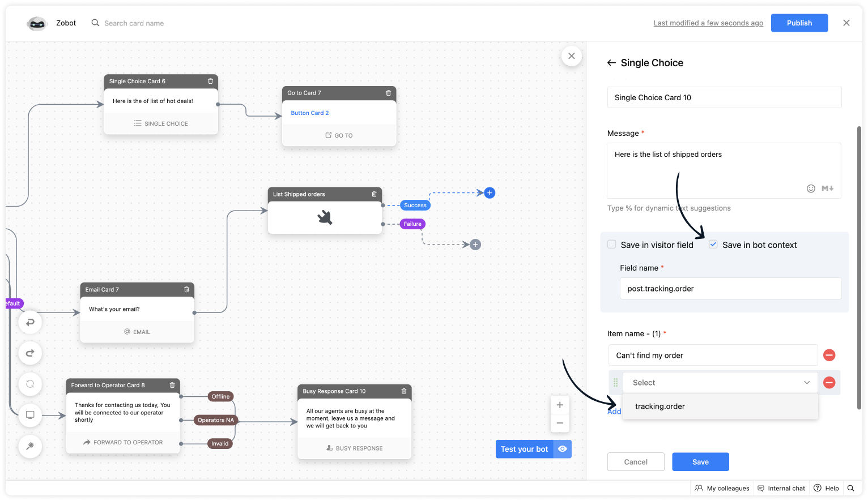Uncheck Save in bot context
Image resolution: width=868 pixels, height=501 pixels.
[713, 244]
